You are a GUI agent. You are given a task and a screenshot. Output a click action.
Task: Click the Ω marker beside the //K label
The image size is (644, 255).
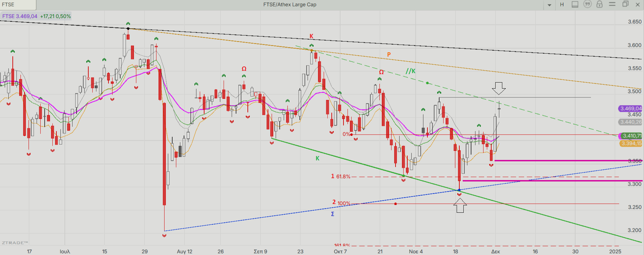pos(381,72)
